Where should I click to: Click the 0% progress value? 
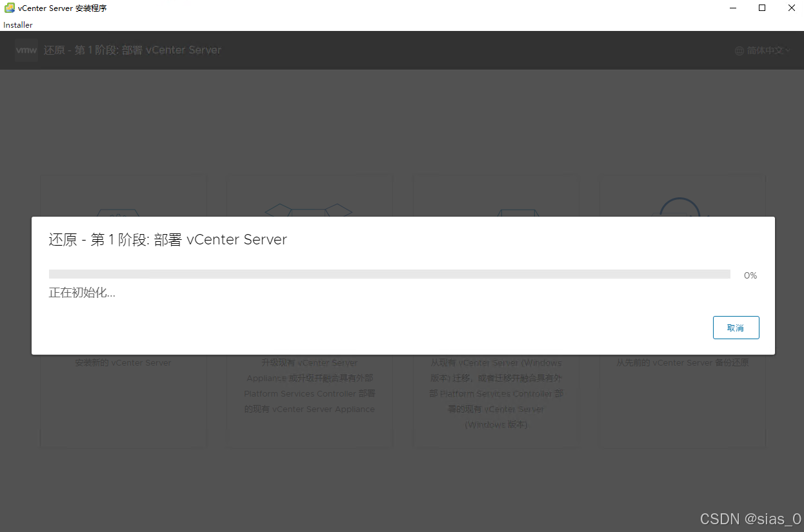point(750,275)
